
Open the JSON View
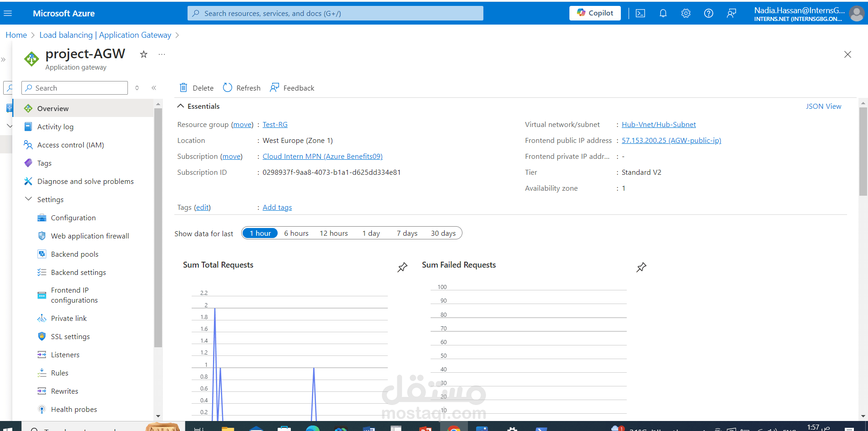coord(823,106)
